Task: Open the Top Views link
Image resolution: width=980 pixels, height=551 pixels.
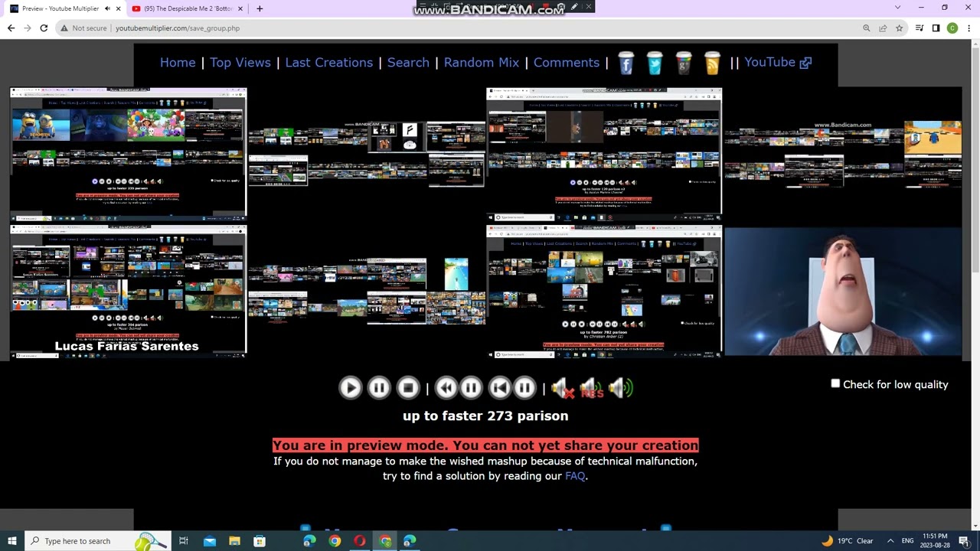Action: [x=240, y=63]
